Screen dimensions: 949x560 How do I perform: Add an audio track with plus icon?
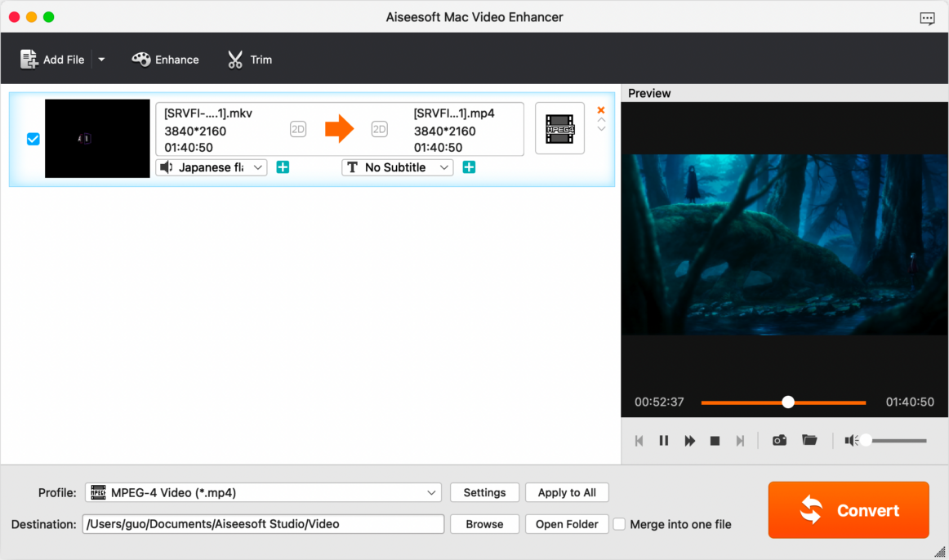click(283, 167)
